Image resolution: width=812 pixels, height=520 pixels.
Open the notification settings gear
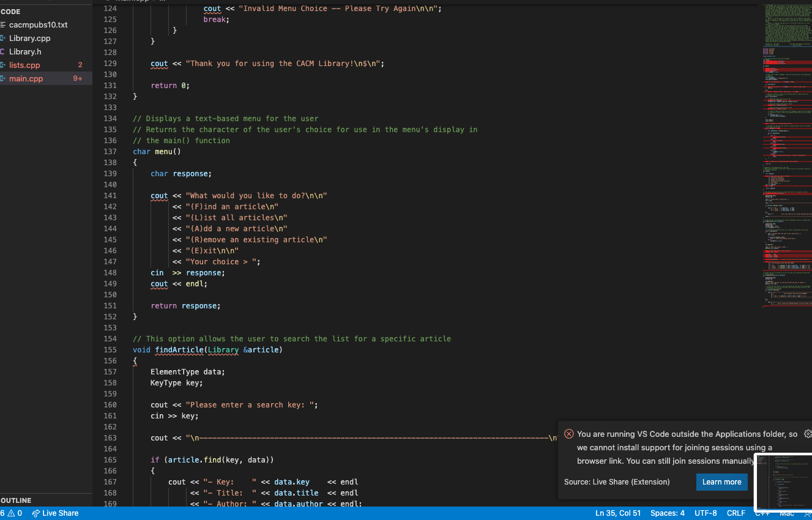[x=808, y=434]
